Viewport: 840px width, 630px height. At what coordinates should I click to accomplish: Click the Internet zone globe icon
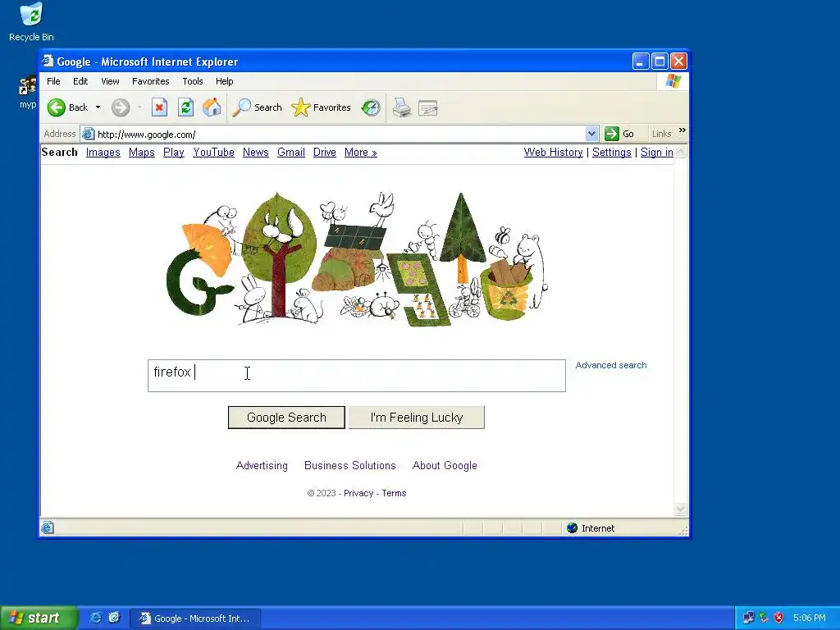(x=572, y=528)
